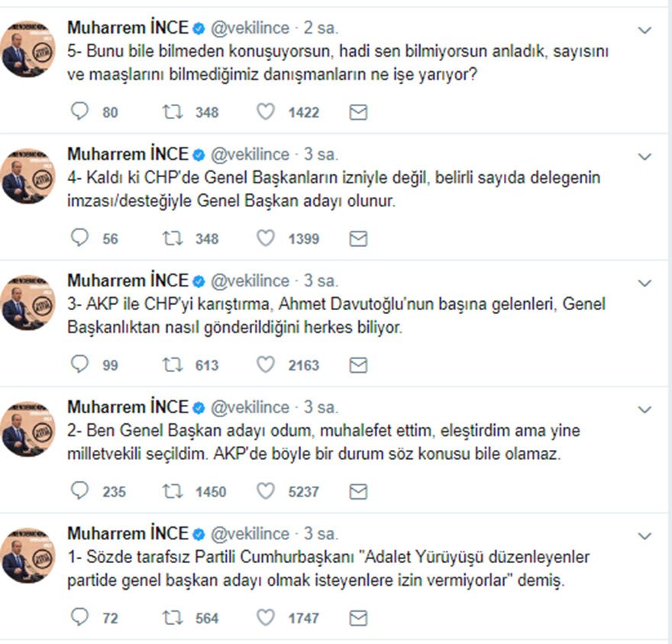The width and height of the screenshot is (672, 644).
Task: Open the more-options chevron on tweet "5- Bunu bile"
Action: (645, 31)
